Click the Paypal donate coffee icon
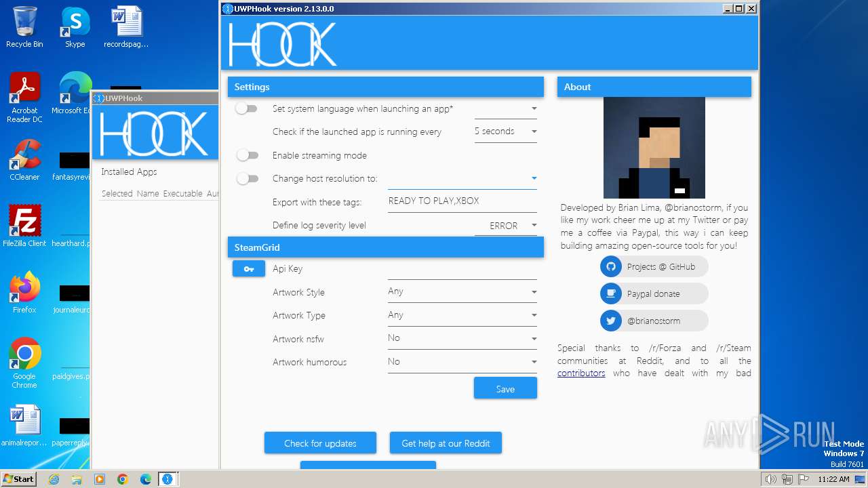The width and height of the screenshot is (868, 488). (x=611, y=293)
